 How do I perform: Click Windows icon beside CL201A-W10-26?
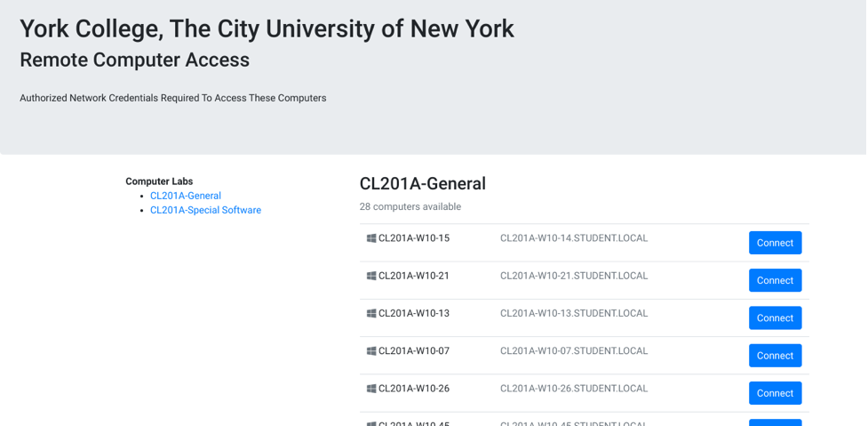371,389
